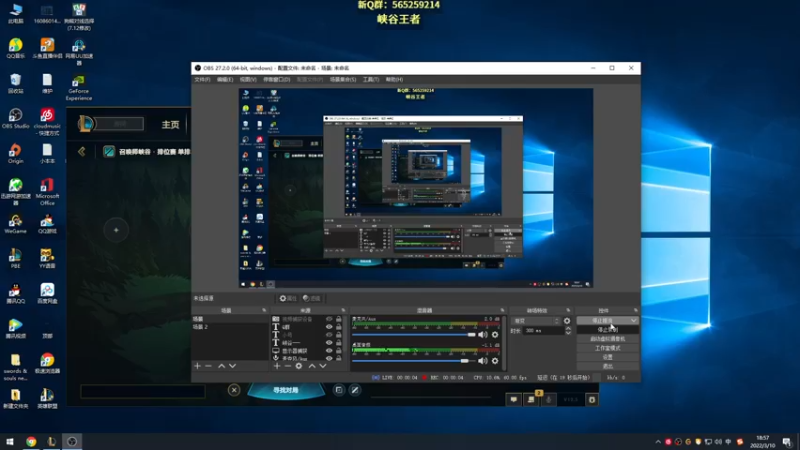800x450 pixels.
Task: Pop out the Audio Mixer dock with header icon
Action: point(503,310)
